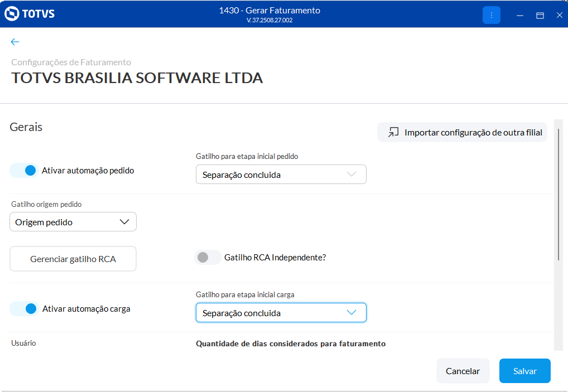568x392 pixels.
Task: Disable Ativar automação carga switch
Action: [x=25, y=309]
